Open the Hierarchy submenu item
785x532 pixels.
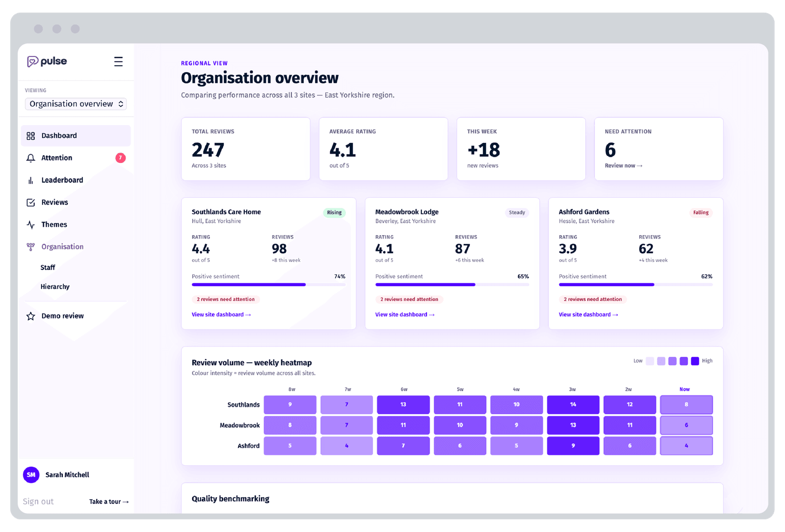pos(55,287)
